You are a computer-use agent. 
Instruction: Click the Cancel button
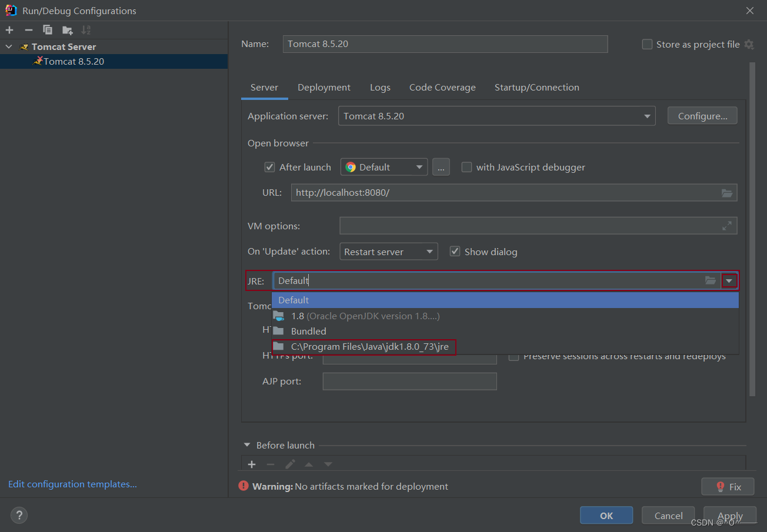(x=668, y=516)
